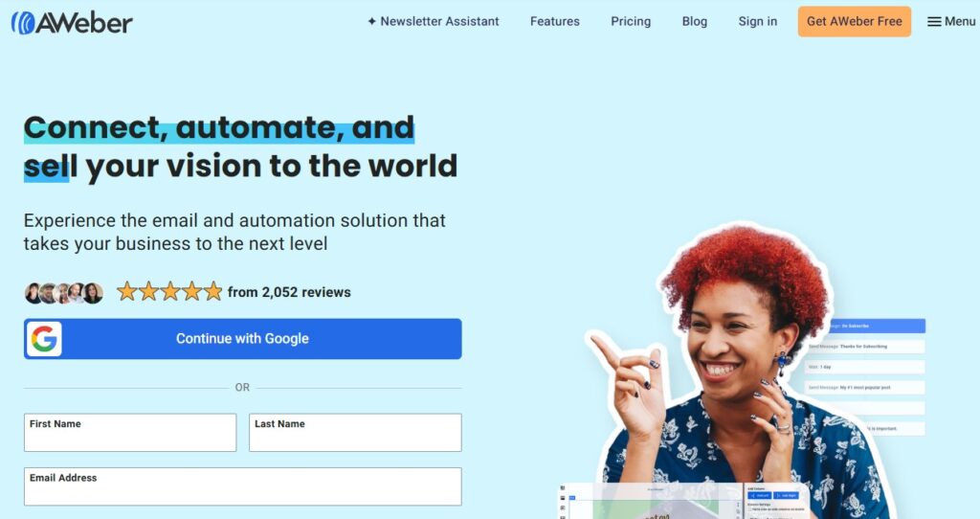Continue with Google sign-up button
980x519 pixels.
(242, 339)
